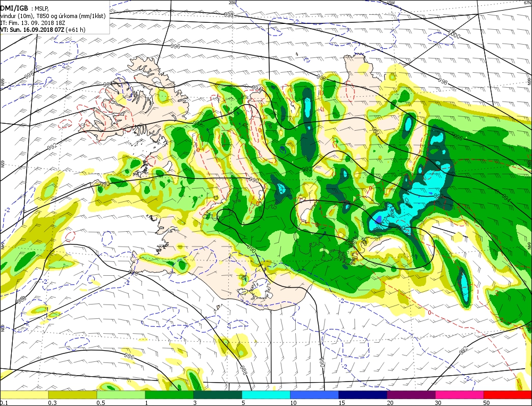This screenshot has height=406, width=532.
Task: Select the medium green 1–3 legend swatch
Action: tap(169, 395)
